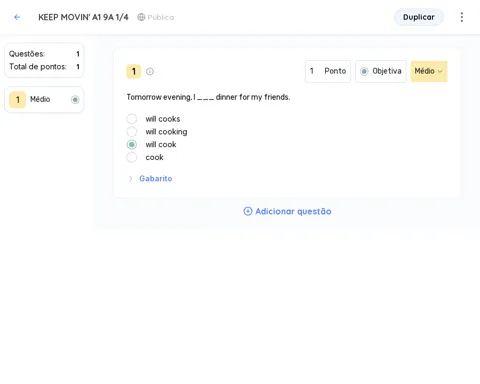Click the Duplicar button
Viewport: 480px width, 384px height.
pos(419,17)
